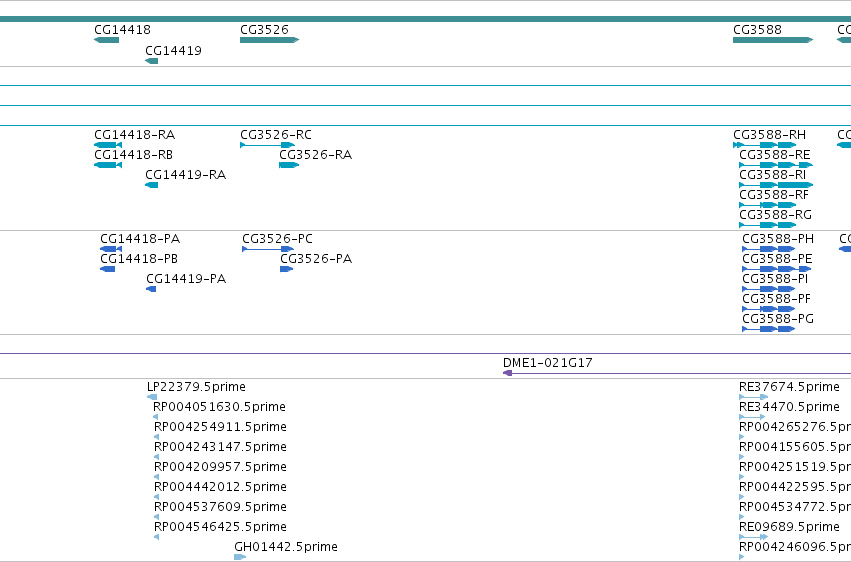
Task: Click the RP004422595.5prime EST label
Action: (795, 487)
